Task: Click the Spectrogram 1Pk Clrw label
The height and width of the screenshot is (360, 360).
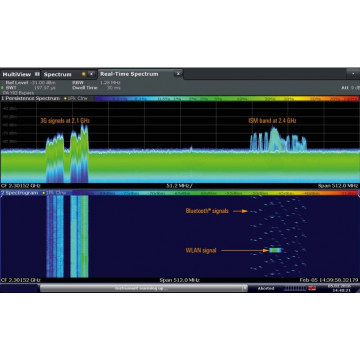Action: click(x=55, y=193)
